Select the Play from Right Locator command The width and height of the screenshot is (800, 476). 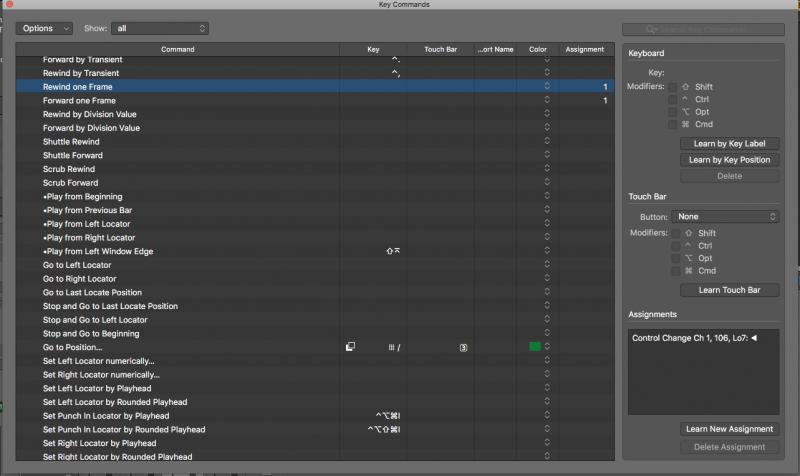coord(315,238)
